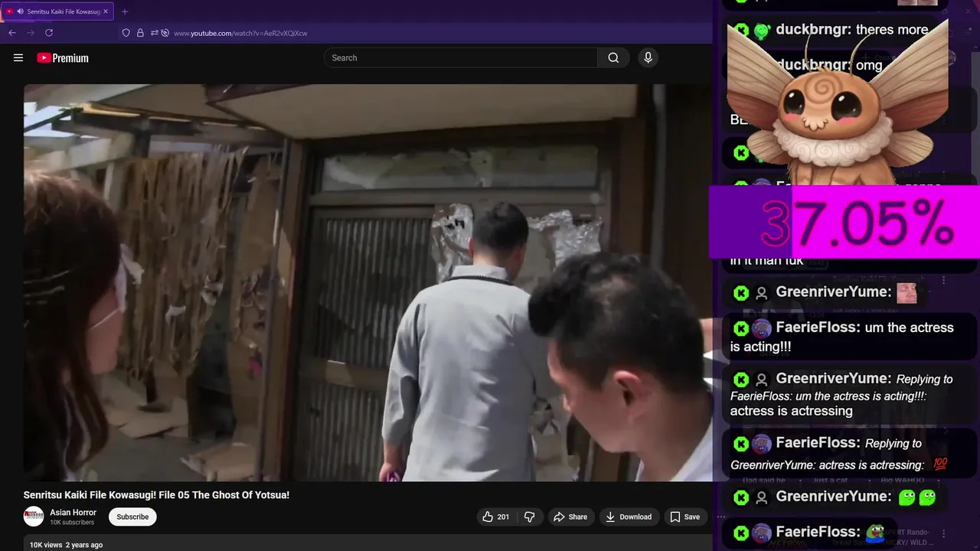
Task: Mute the tab via speaker icon
Action: [x=20, y=11]
